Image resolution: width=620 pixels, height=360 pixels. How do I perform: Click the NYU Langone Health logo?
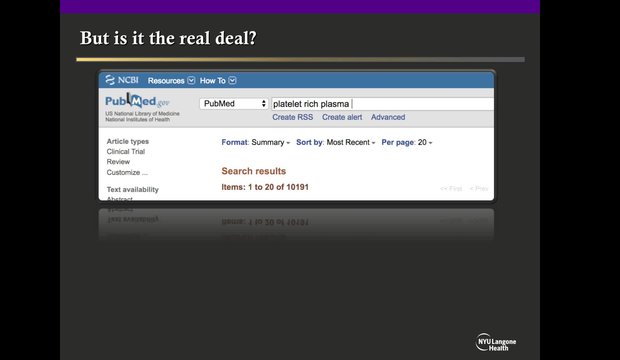pyautogui.click(x=496, y=342)
